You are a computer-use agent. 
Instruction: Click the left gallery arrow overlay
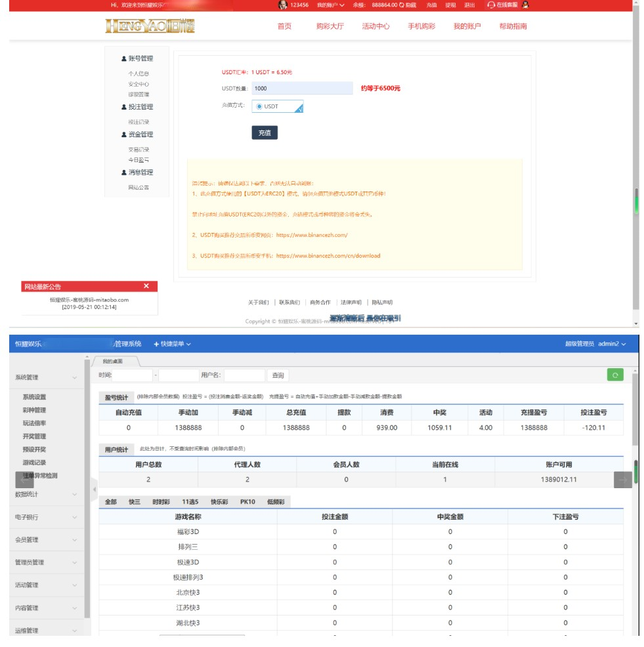coord(24,480)
